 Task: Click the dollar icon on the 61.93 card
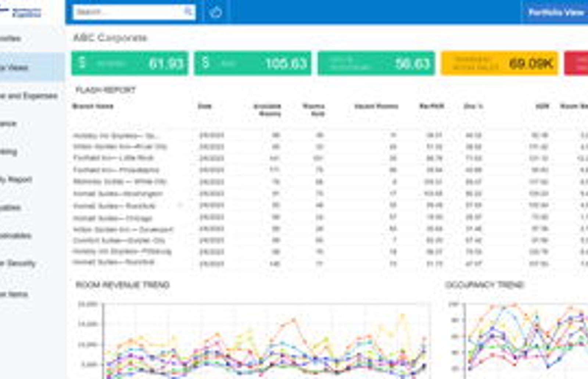[83, 62]
